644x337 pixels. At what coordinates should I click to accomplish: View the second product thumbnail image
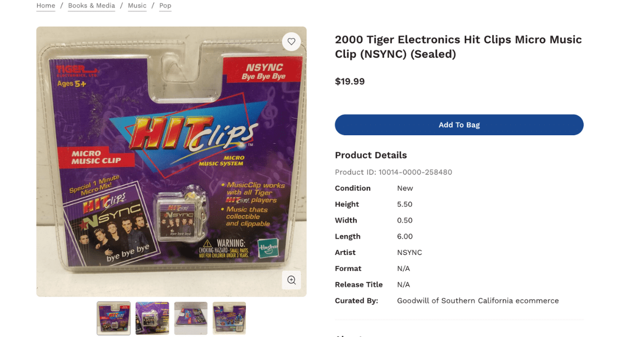point(152,318)
